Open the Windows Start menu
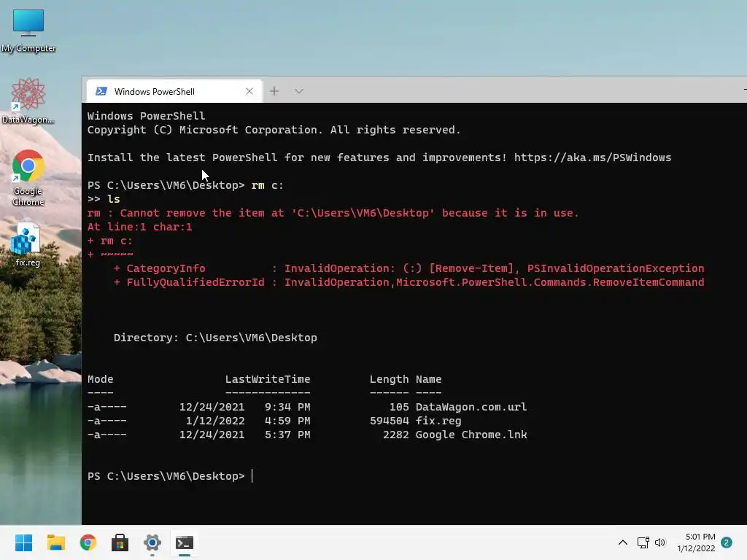Screen dimensions: 747x560 tap(24, 542)
